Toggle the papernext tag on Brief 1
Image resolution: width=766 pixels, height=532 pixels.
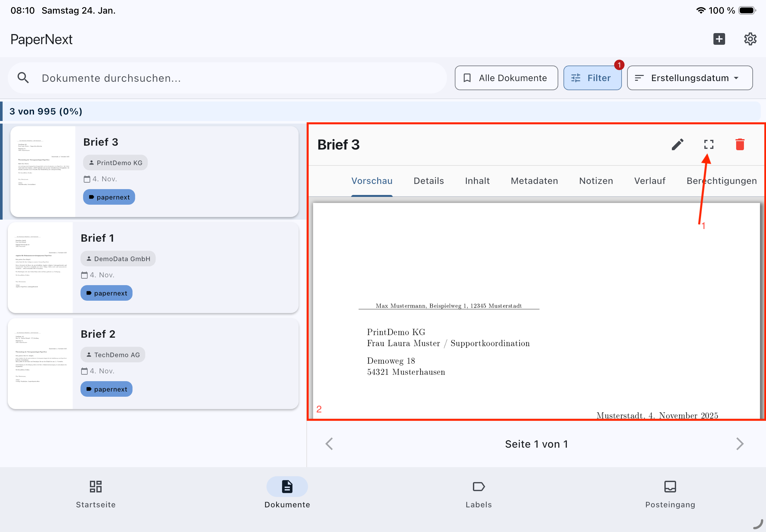pyautogui.click(x=106, y=293)
